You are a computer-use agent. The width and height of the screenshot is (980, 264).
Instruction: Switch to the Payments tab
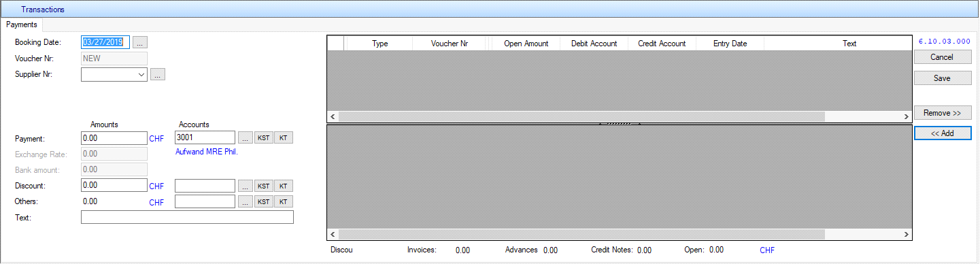21,24
